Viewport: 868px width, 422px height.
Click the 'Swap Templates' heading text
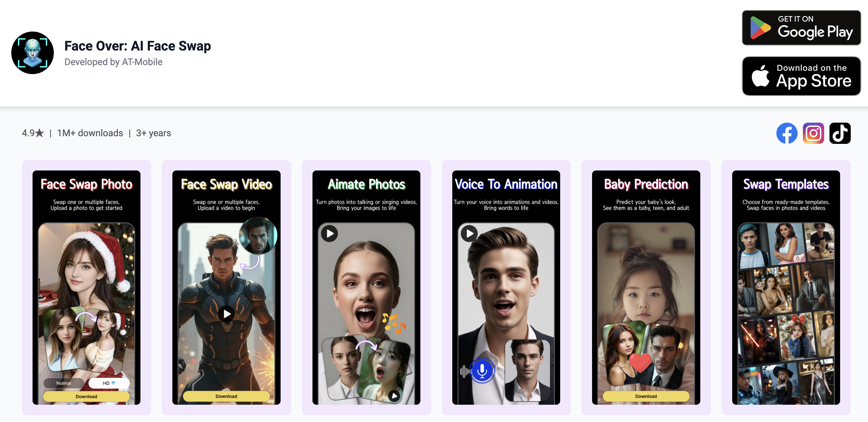pos(786,184)
